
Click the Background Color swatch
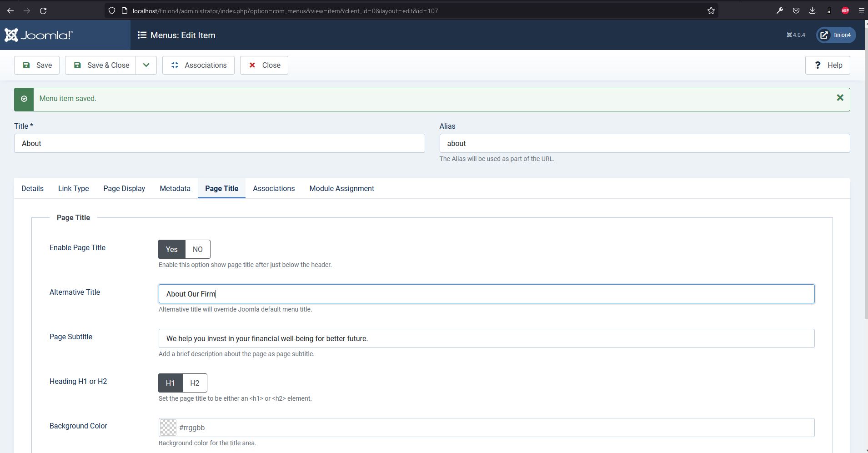(x=168, y=428)
